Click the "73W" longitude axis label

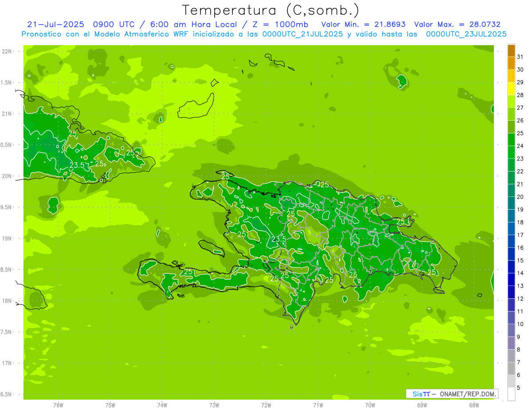point(214,405)
